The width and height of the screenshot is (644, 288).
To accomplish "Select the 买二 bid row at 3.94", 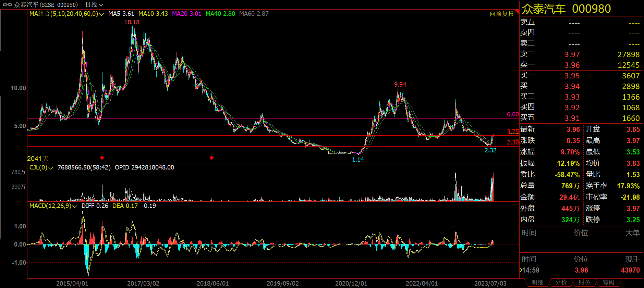I will 580,86.
